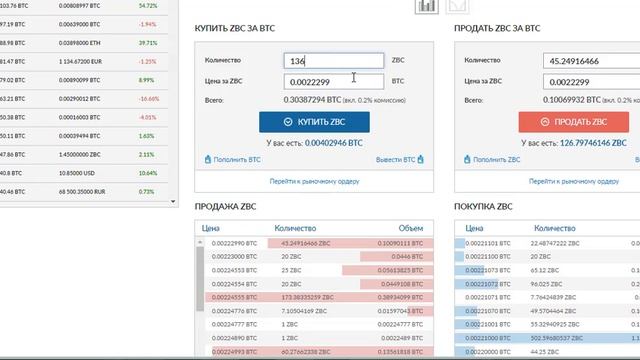Screen dimensions: 640x360
Task: Click buy order quantity 65.12 ZBC
Action: point(545,270)
